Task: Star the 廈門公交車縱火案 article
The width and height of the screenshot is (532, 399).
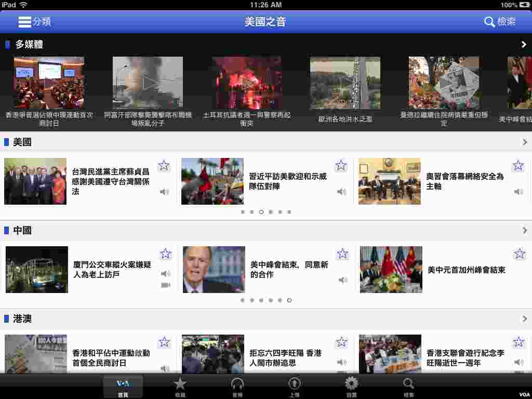Action: pos(165,254)
